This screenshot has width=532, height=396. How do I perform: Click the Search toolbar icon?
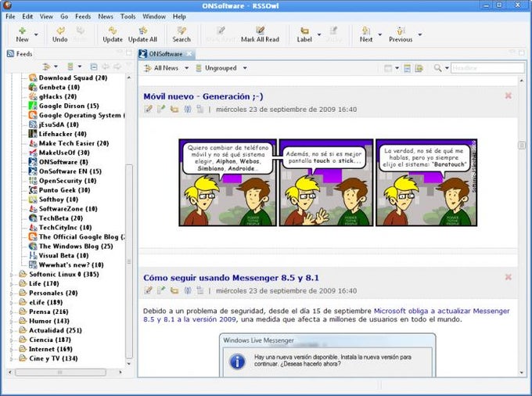(x=182, y=31)
